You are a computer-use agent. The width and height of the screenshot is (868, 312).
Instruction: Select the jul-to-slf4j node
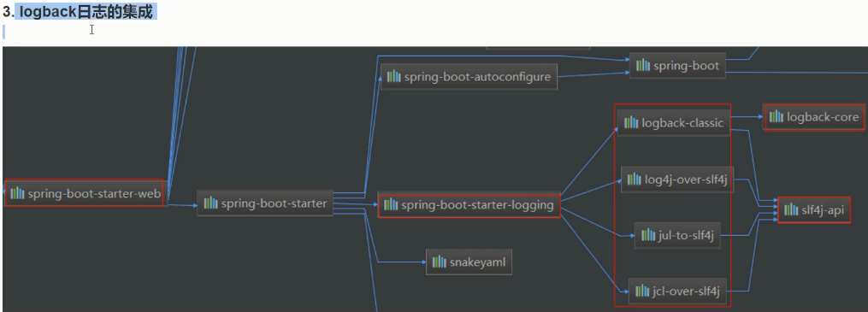[x=677, y=236]
